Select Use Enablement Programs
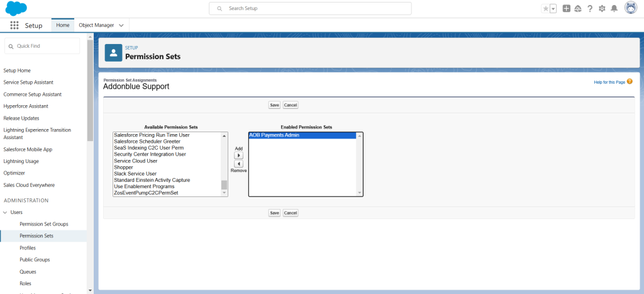The height and width of the screenshot is (294, 644). coord(167,186)
